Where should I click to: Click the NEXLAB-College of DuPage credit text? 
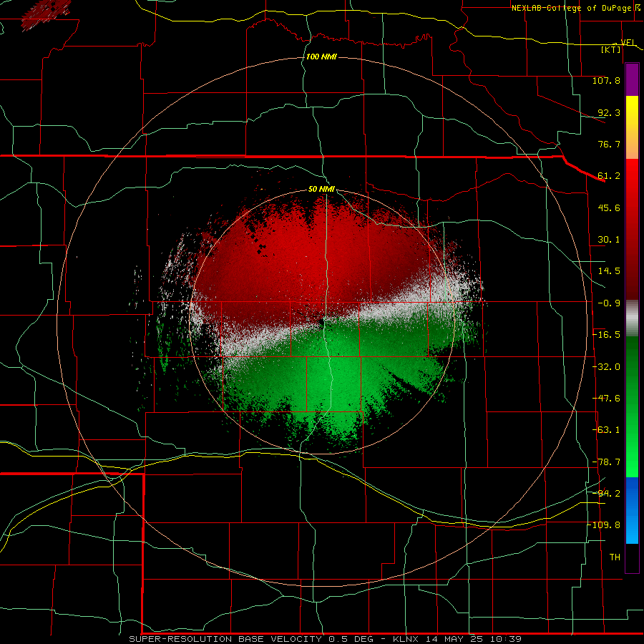click(x=571, y=8)
